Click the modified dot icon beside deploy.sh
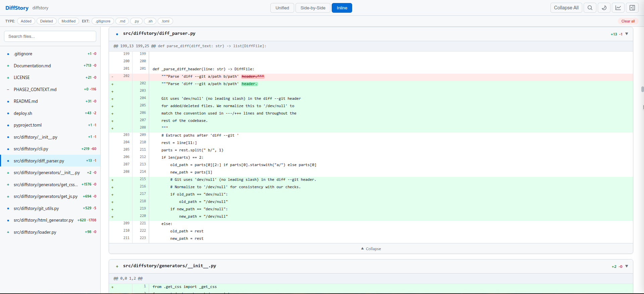The width and height of the screenshot is (644, 294). pyautogui.click(x=8, y=113)
